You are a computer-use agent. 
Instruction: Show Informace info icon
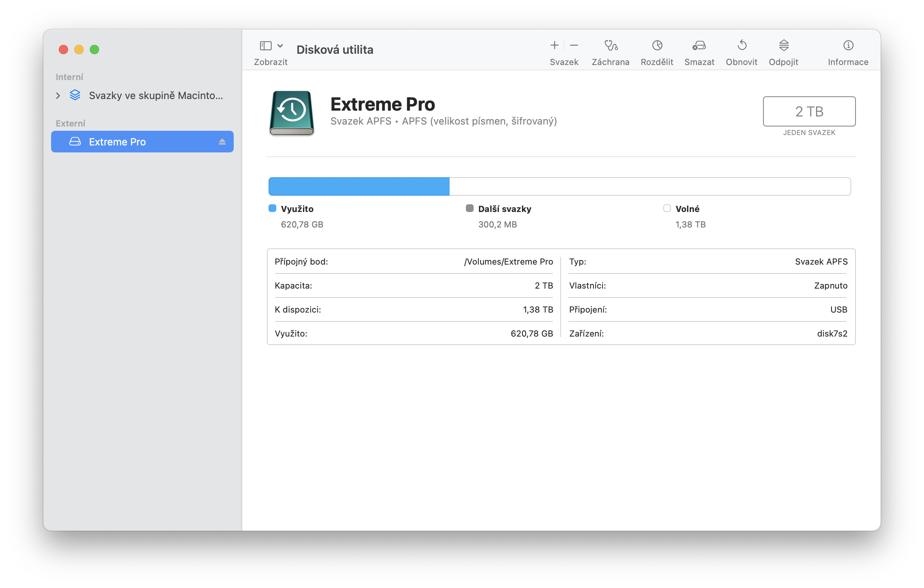848,45
